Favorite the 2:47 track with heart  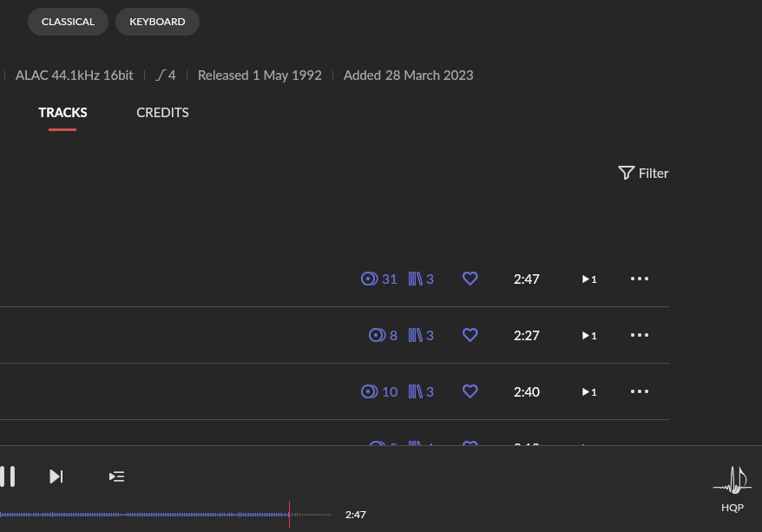click(x=470, y=279)
